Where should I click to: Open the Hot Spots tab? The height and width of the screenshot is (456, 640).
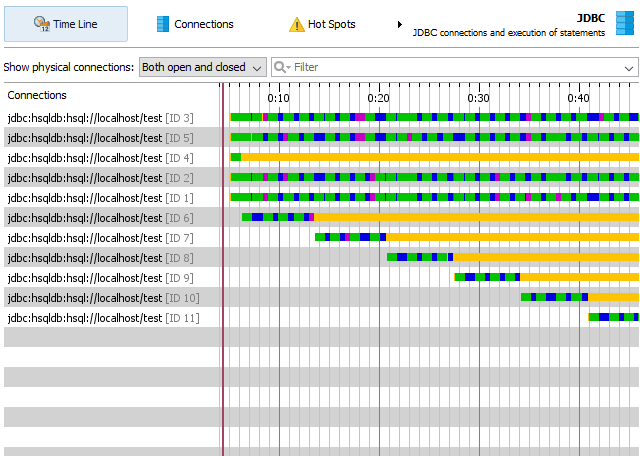(x=322, y=24)
